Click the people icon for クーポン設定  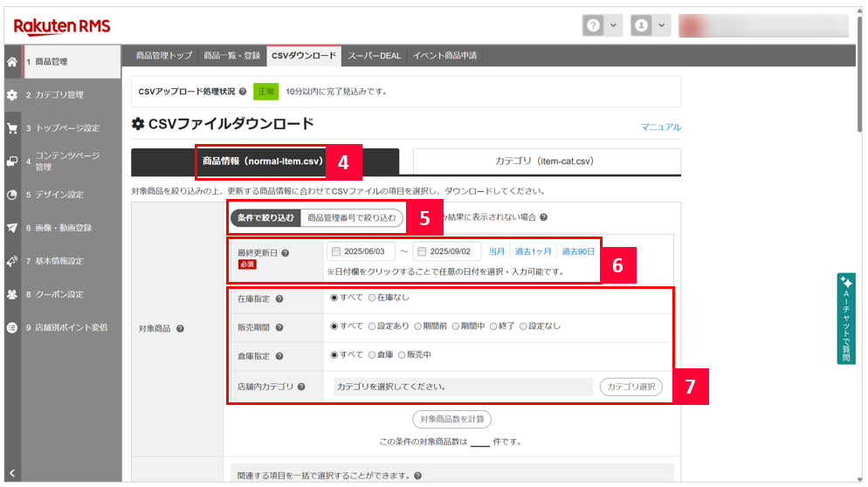[11, 294]
